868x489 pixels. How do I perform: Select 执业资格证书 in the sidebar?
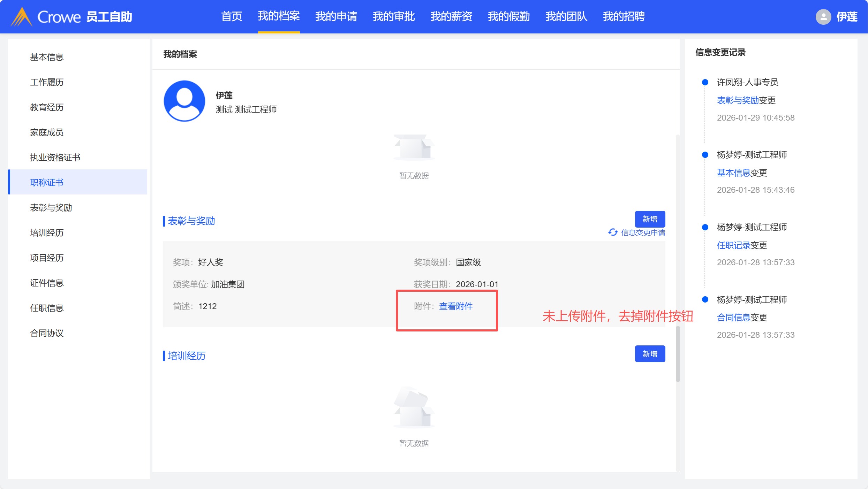[55, 158]
